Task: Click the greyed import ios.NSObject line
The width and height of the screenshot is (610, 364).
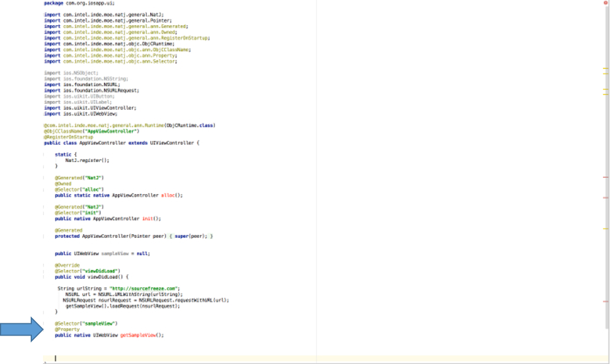Action: pyautogui.click(x=71, y=73)
